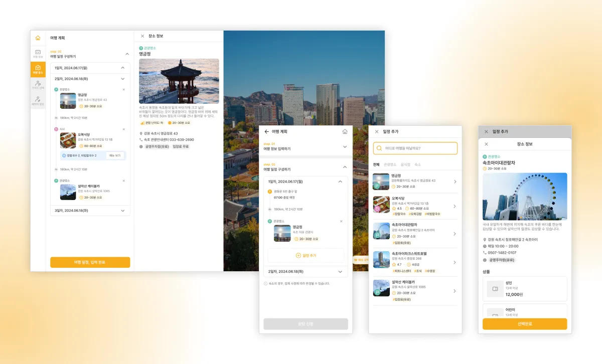Click 오복식당 thumbnail in 일정 추가 list
Image resolution: width=602 pixels, height=364 pixels.
coord(381,205)
